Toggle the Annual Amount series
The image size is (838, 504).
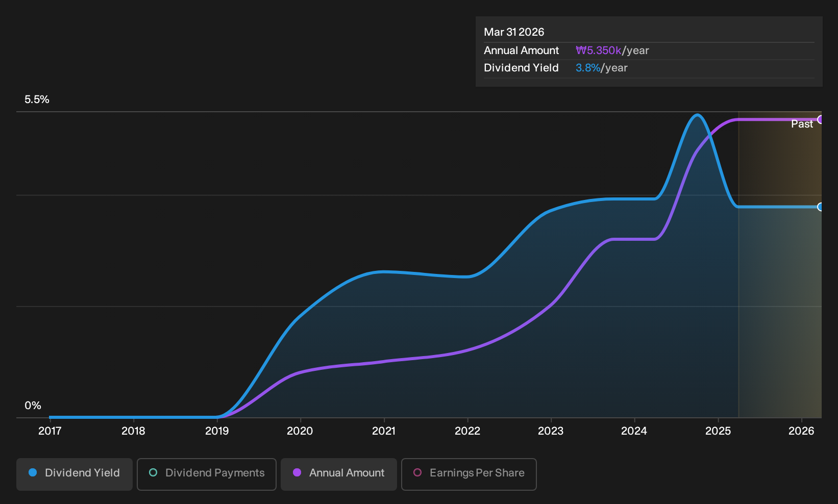(x=339, y=474)
